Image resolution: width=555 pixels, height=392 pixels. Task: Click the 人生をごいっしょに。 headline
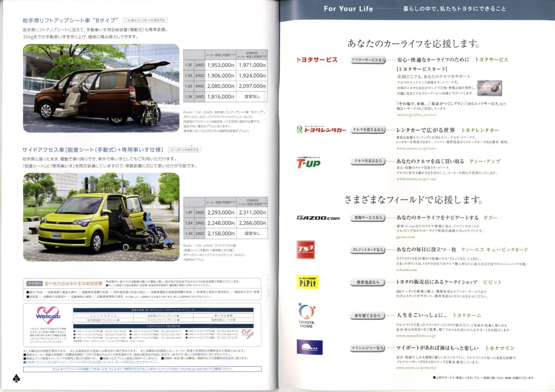tap(421, 315)
